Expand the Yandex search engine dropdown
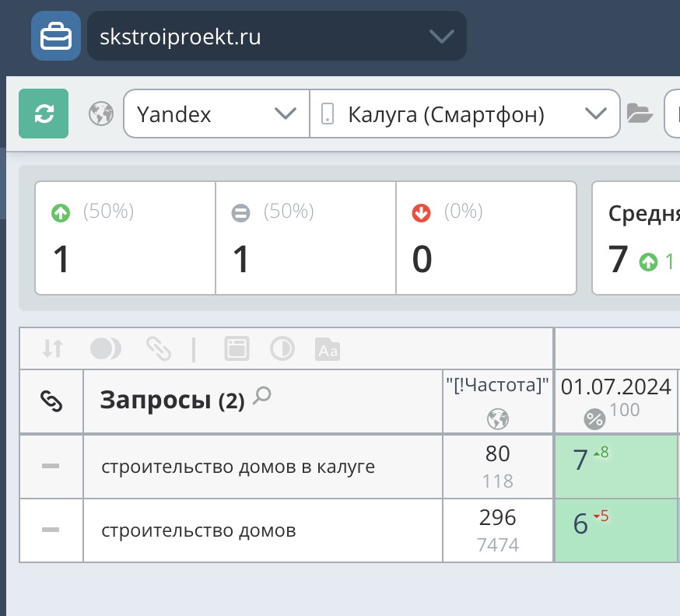This screenshot has width=680, height=616. (216, 114)
